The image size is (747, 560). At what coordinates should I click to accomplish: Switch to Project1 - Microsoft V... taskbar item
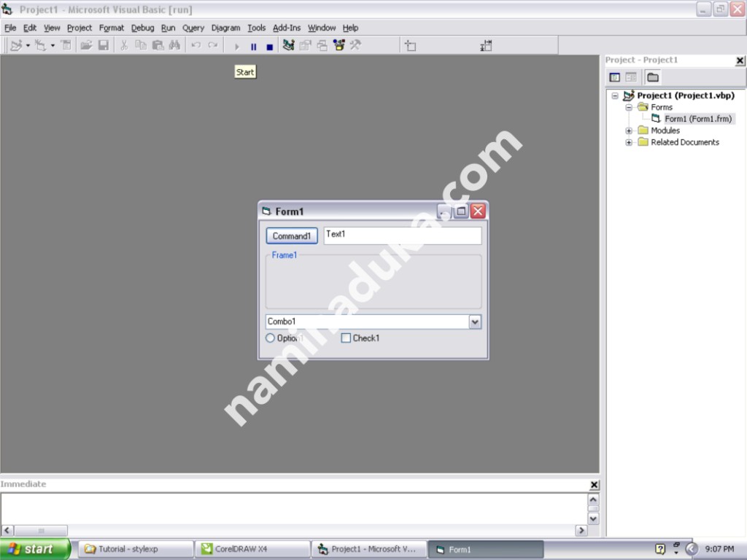[x=369, y=549]
